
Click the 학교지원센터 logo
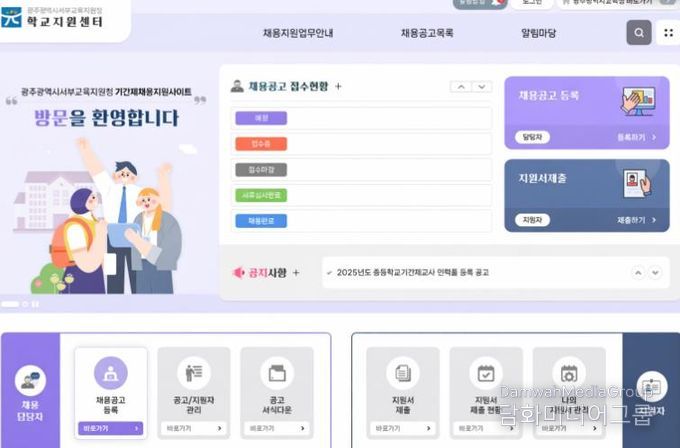tap(52, 17)
